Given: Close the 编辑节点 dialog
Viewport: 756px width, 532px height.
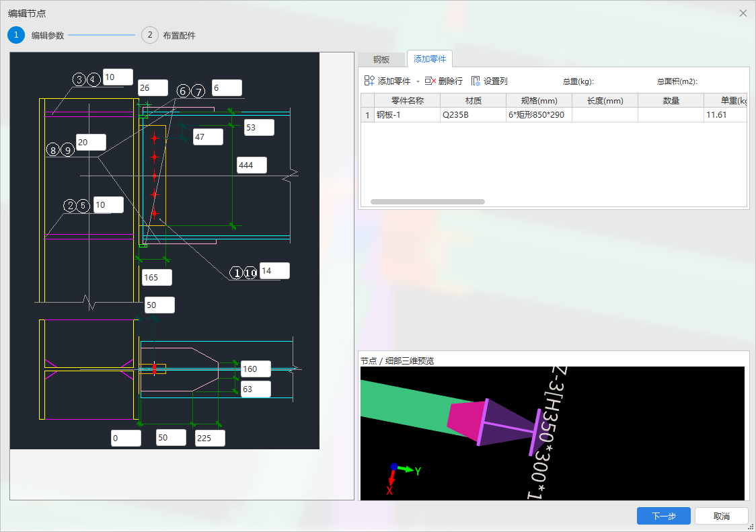Looking at the screenshot, I should [743, 13].
